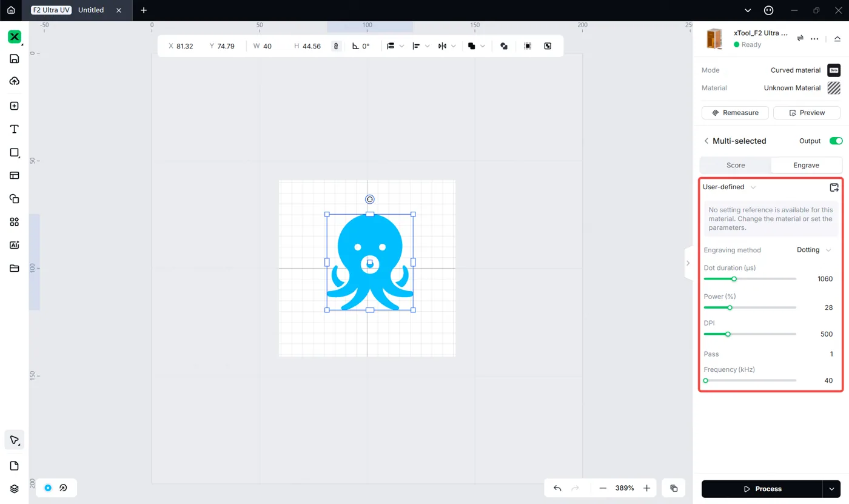Open the layers panel icon
Image resolution: width=849 pixels, height=504 pixels.
click(15, 489)
